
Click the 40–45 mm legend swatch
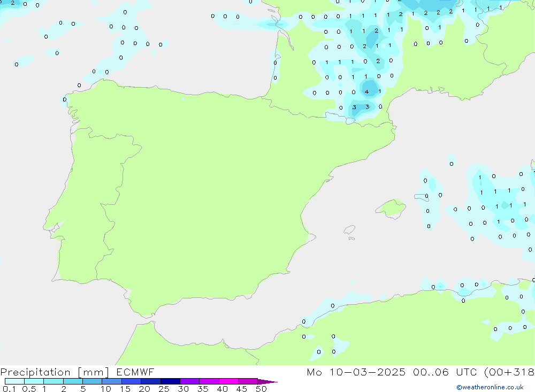228,381
